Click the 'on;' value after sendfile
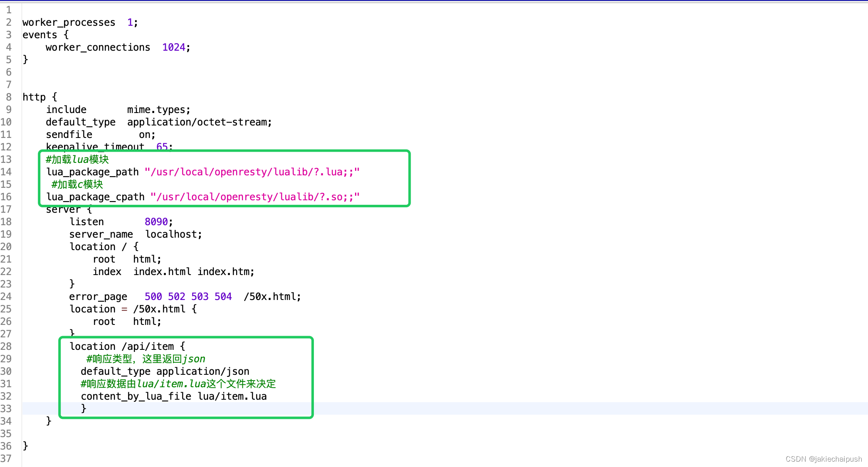The width and height of the screenshot is (868, 467). [x=147, y=135]
